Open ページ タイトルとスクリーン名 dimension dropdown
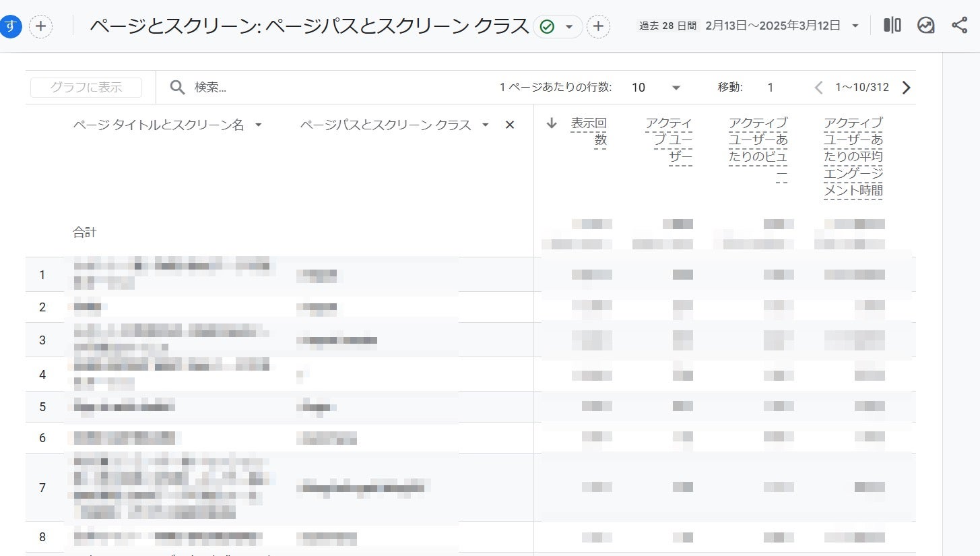Screen dimensions: 980x556 pos(258,125)
